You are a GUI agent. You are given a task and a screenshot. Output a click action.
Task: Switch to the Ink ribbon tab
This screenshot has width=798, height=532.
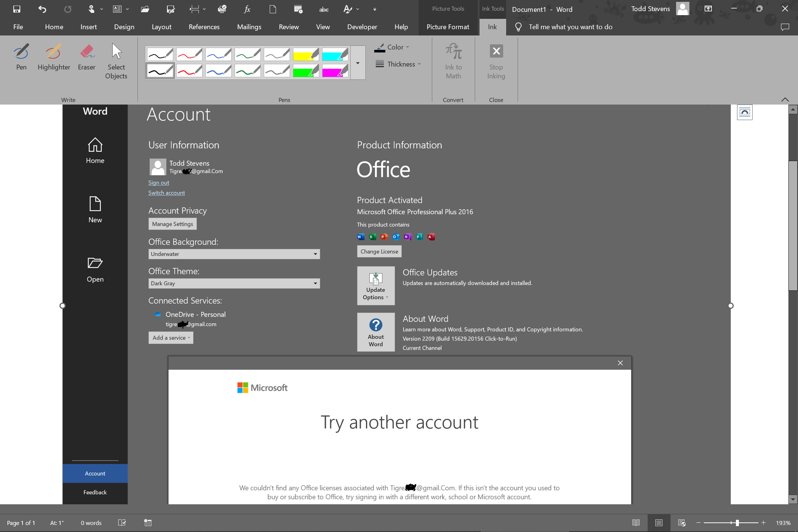point(494,26)
